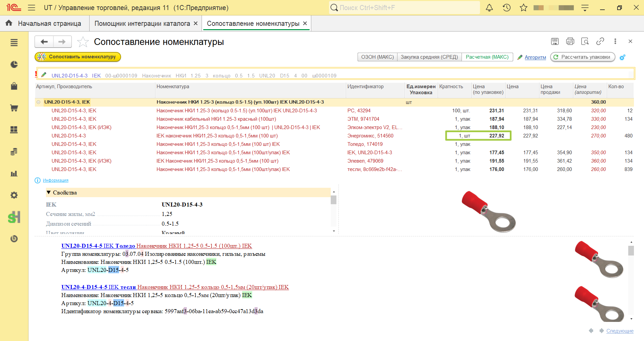This screenshot has width=644, height=341.
Task: Click the Сопоставить номенклатуру button
Action: [78, 57]
